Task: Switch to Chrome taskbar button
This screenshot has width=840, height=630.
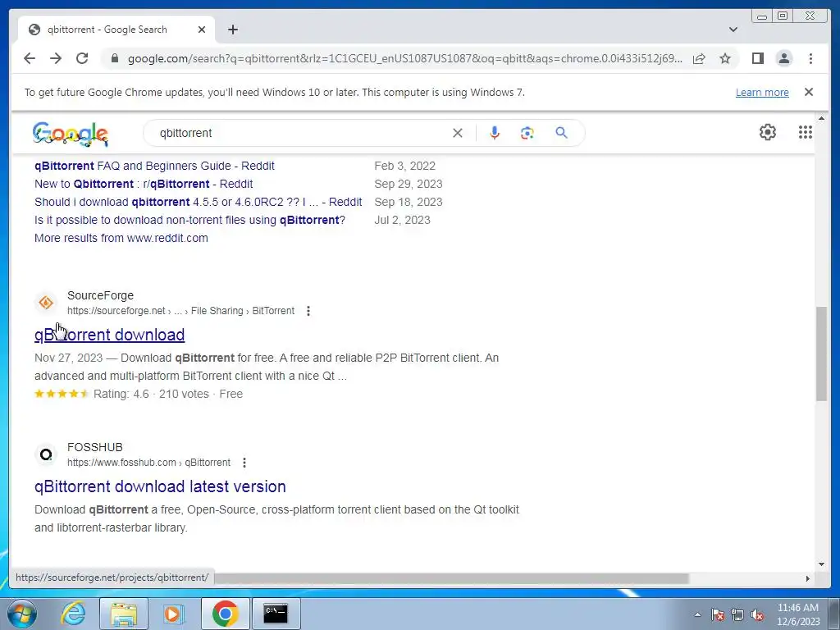Action: (x=225, y=614)
